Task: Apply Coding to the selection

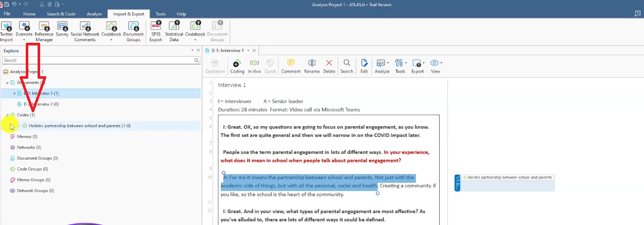Action: click(237, 65)
